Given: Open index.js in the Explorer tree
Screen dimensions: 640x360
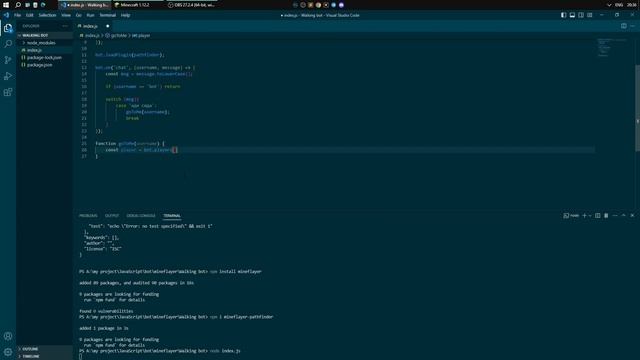Looking at the screenshot, I should [44, 50].
